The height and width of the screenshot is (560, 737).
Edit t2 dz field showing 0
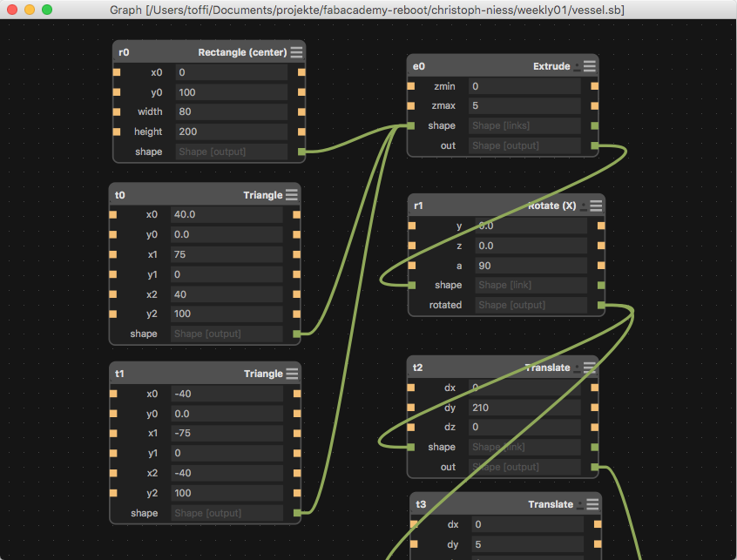(x=525, y=427)
